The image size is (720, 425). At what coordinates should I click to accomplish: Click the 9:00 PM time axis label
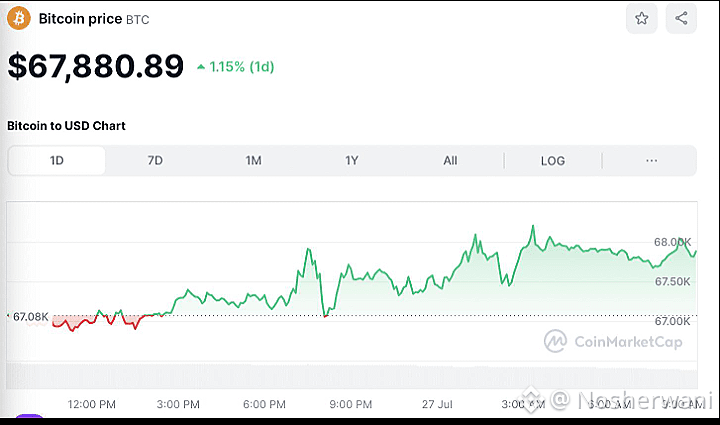pos(351,404)
